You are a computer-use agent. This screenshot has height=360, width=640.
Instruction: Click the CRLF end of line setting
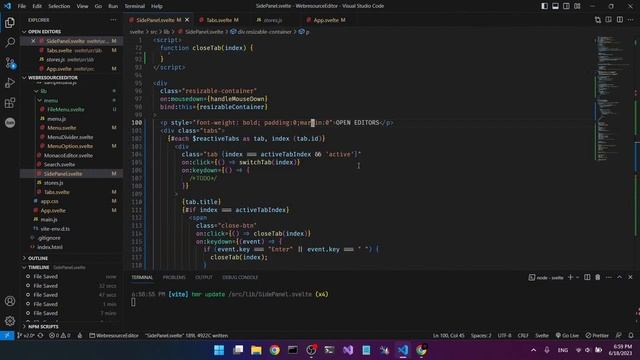(x=523, y=336)
